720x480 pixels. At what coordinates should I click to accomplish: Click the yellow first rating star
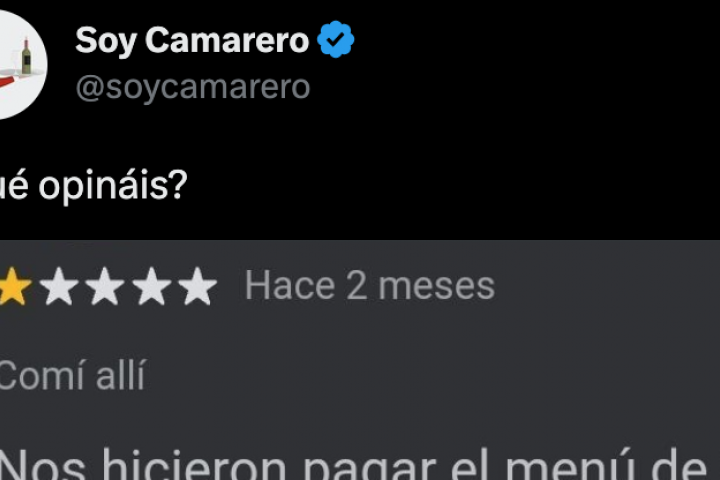[x=15, y=286]
